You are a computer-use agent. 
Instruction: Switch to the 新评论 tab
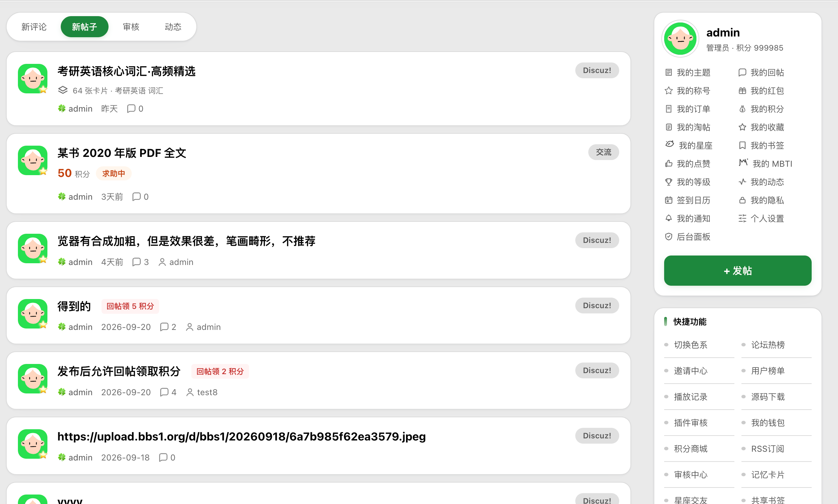coord(34,27)
